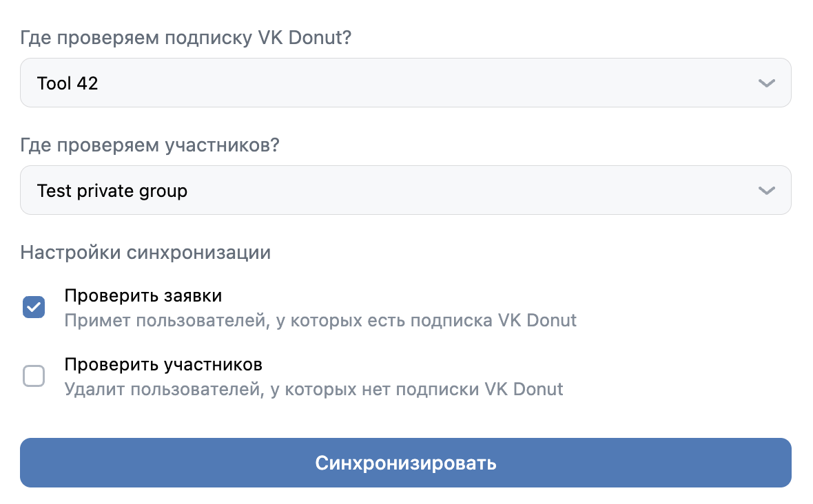Click text 'Примет пользователей' description
The width and height of the screenshot is (813, 504).
click(320, 320)
